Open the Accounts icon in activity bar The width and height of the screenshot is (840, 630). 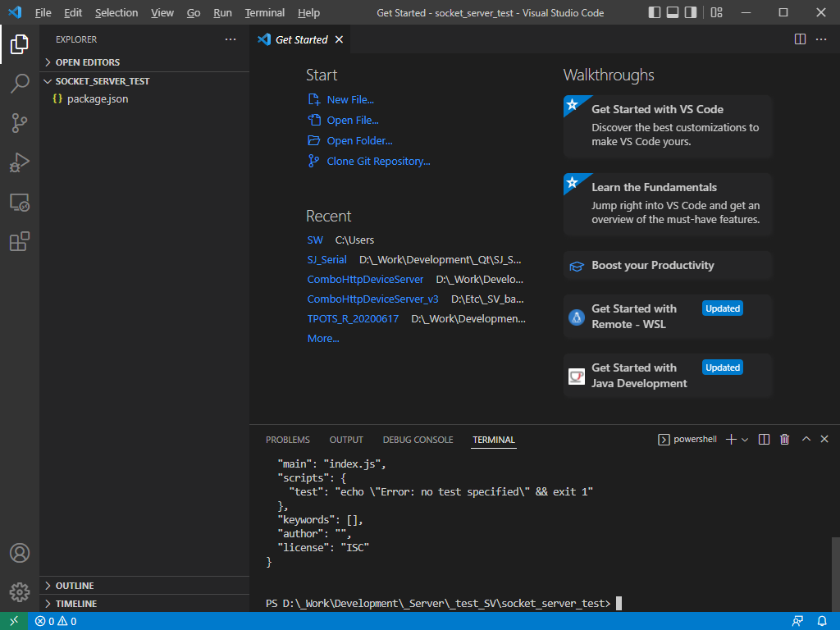20,553
